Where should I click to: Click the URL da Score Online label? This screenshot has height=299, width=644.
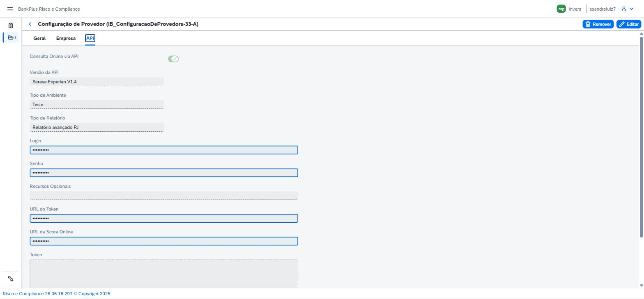(x=51, y=232)
